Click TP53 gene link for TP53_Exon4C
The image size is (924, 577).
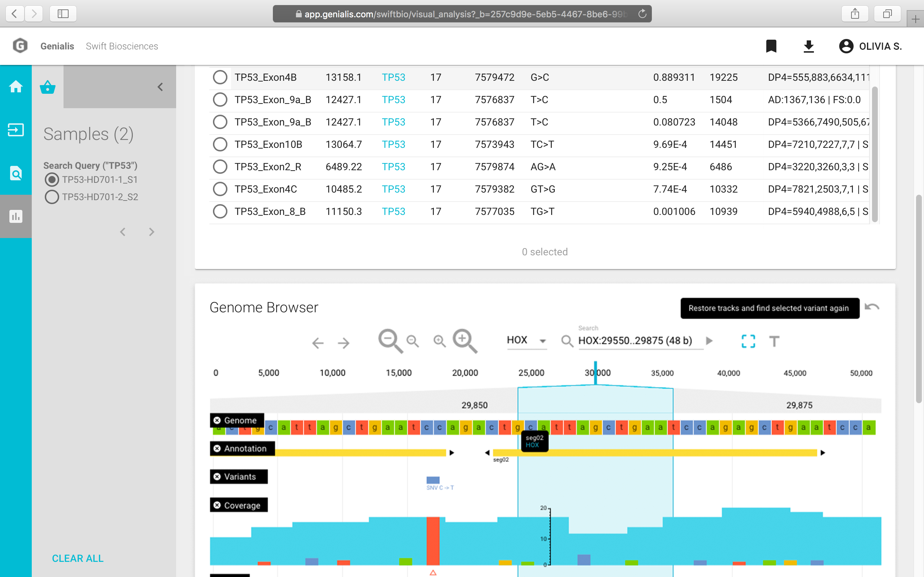[393, 189]
